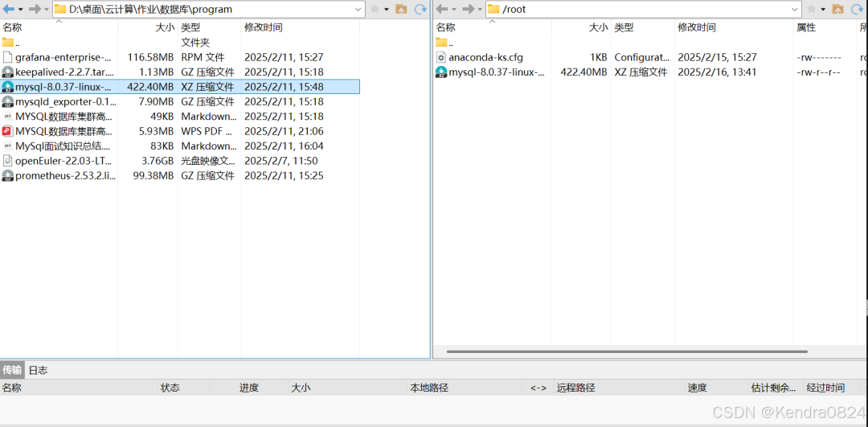
Task: Open the local bookmark star dropdown arrow
Action: 387,10
